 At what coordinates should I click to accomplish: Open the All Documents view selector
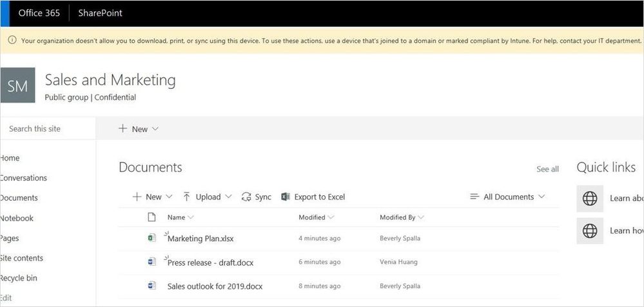[x=508, y=197]
